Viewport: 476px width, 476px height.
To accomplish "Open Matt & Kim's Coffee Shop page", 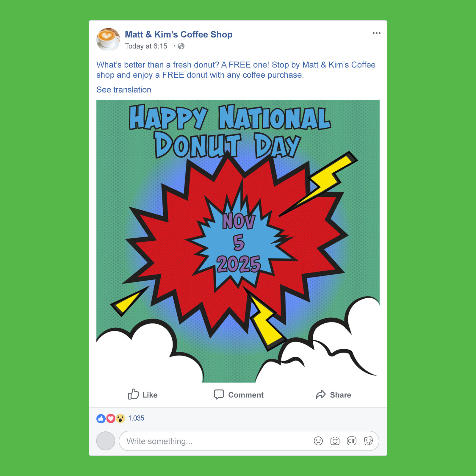I will [178, 35].
